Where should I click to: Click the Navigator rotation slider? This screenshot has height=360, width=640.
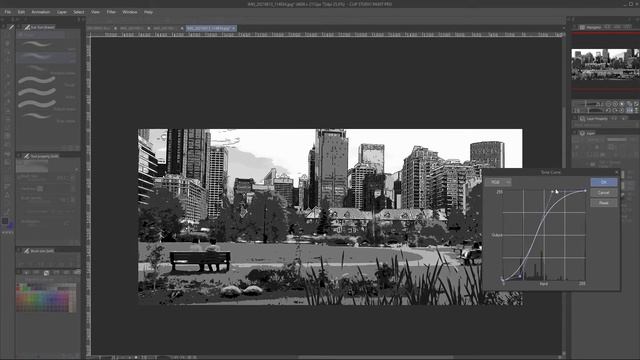coord(588,110)
